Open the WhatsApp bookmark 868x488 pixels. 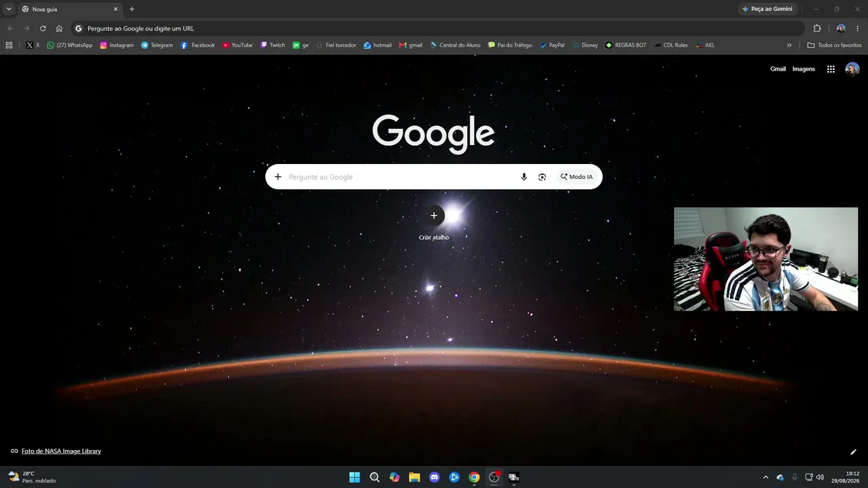pyautogui.click(x=69, y=45)
